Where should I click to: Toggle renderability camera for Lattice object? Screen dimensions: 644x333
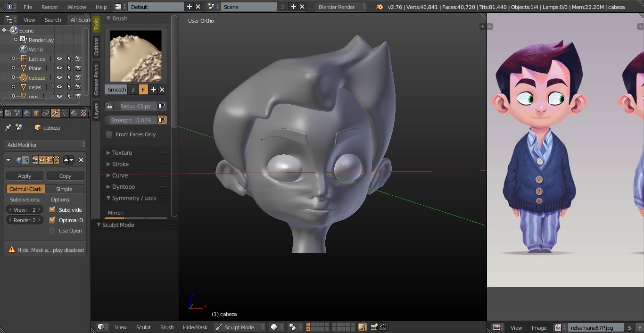click(78, 58)
